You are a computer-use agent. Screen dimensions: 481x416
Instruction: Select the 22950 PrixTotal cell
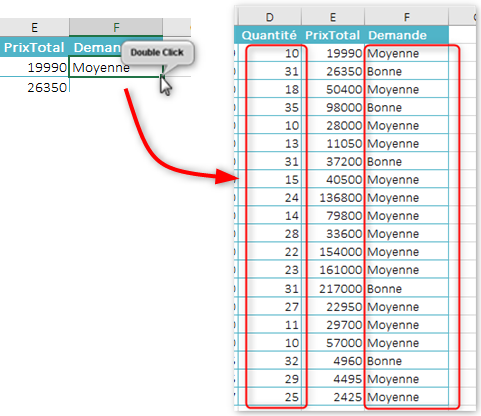tap(333, 306)
